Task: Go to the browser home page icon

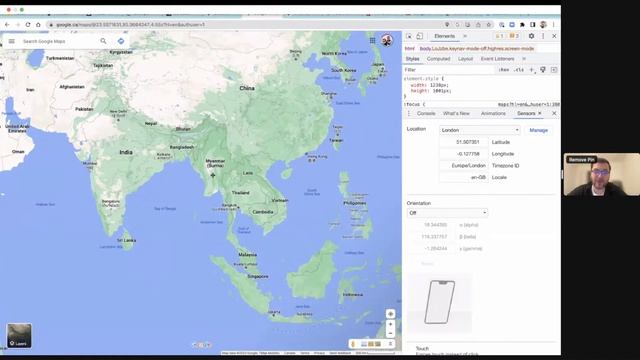Action: [38, 25]
